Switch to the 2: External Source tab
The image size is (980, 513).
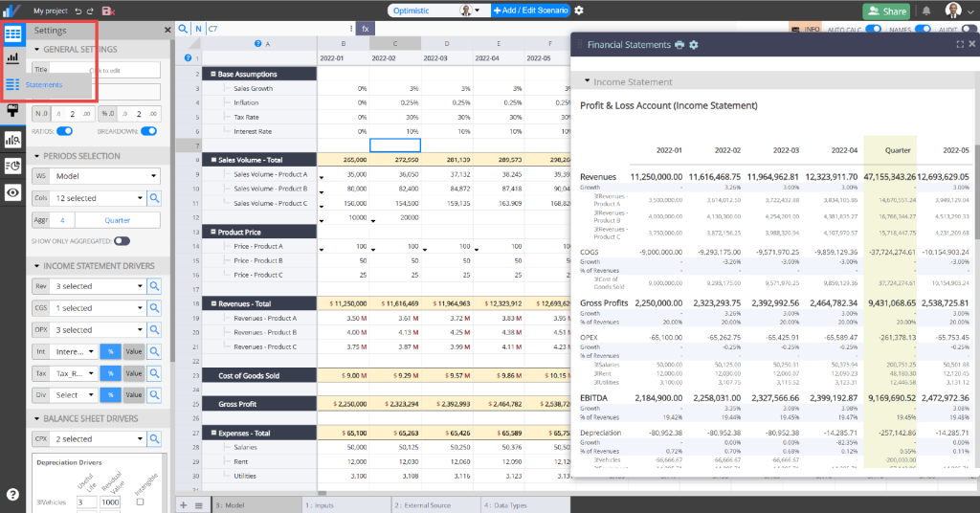click(435, 505)
